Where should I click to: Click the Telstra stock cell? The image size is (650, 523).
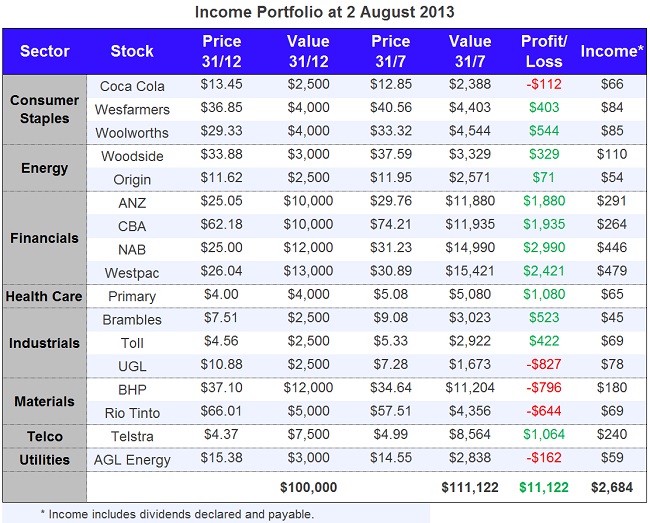coord(132,436)
